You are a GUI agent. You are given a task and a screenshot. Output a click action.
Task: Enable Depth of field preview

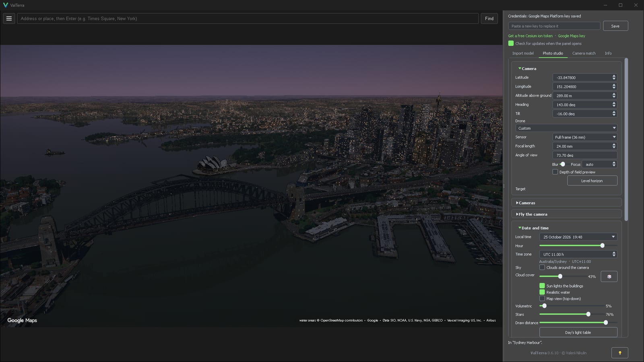555,172
